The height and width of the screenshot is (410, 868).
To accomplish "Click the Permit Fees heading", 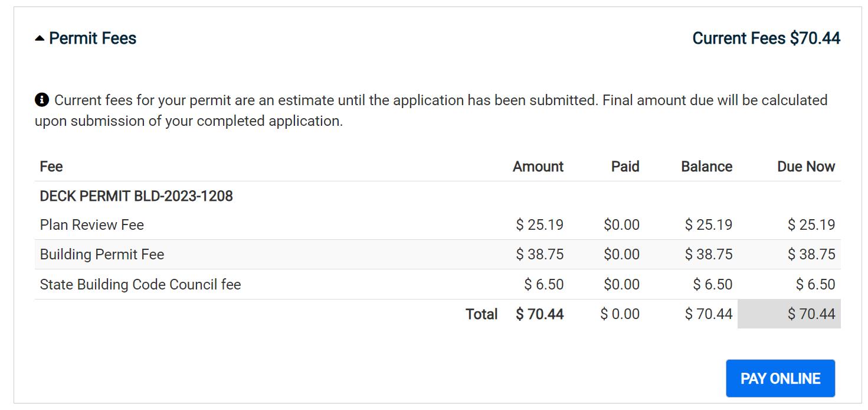I will 93,38.
